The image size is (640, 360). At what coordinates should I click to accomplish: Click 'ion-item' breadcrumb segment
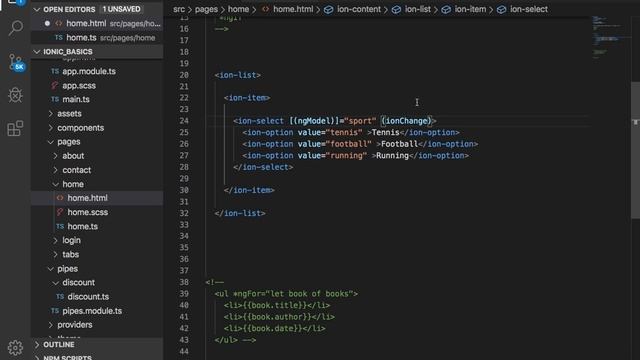pos(470,9)
